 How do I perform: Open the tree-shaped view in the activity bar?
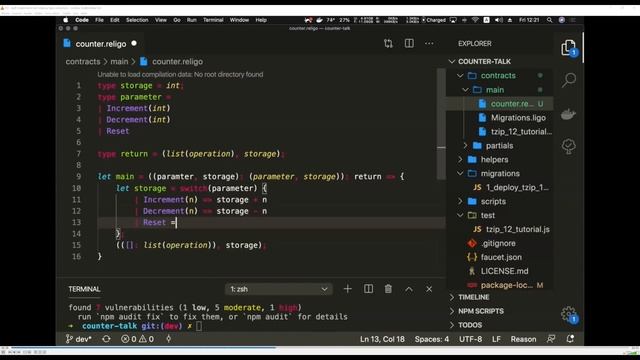(568, 146)
